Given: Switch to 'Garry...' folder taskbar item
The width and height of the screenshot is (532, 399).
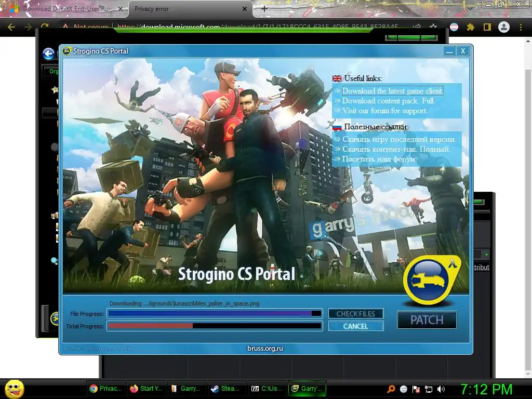Looking at the screenshot, I should click(x=186, y=389).
